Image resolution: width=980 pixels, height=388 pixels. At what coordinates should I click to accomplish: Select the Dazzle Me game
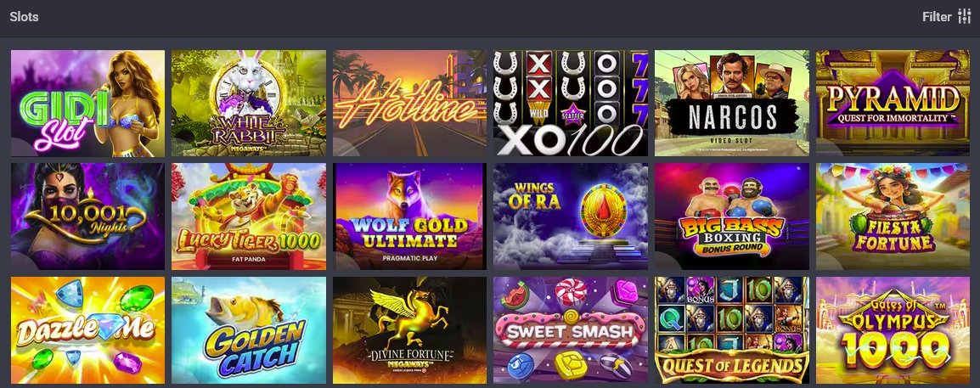(x=88, y=330)
